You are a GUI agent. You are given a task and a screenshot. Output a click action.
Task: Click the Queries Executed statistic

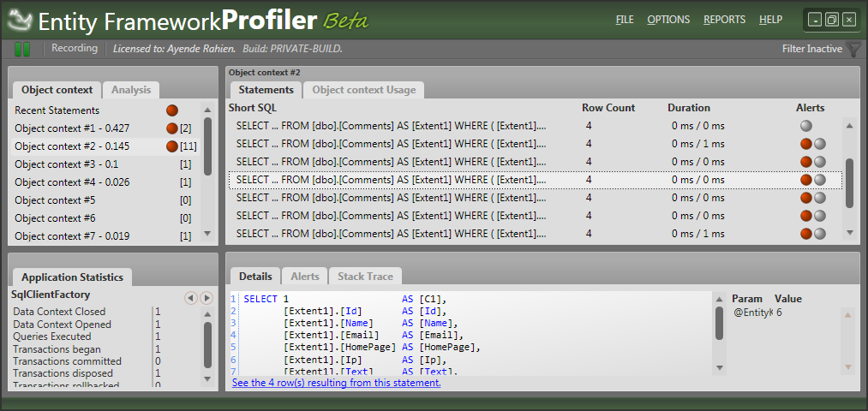(52, 337)
